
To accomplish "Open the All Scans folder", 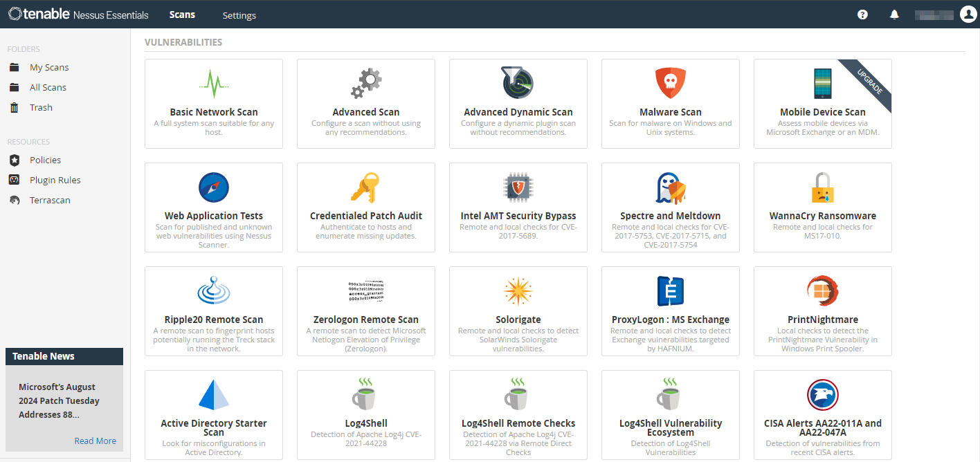I will pyautogui.click(x=48, y=87).
